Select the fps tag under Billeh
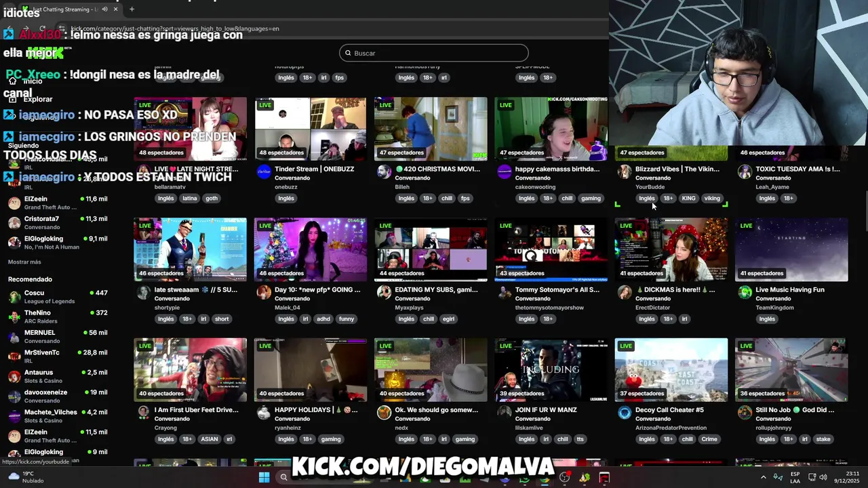Screen dimensions: 868x488 point(465,199)
